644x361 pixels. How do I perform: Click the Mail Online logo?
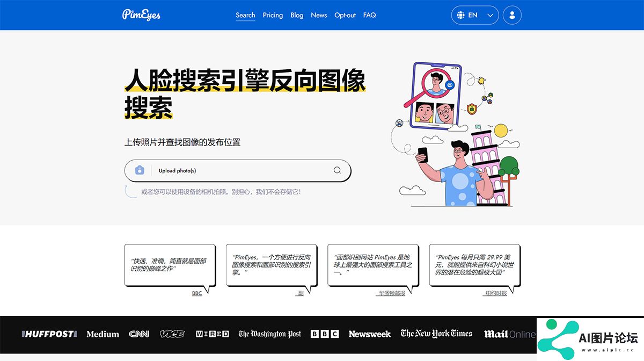click(x=510, y=334)
